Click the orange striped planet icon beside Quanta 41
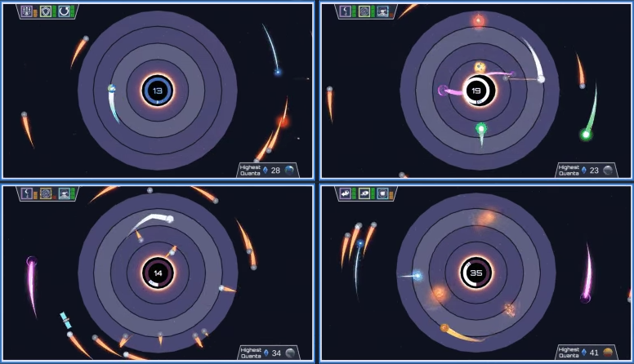Image resolution: width=634 pixels, height=364 pixels. pyautogui.click(x=608, y=353)
